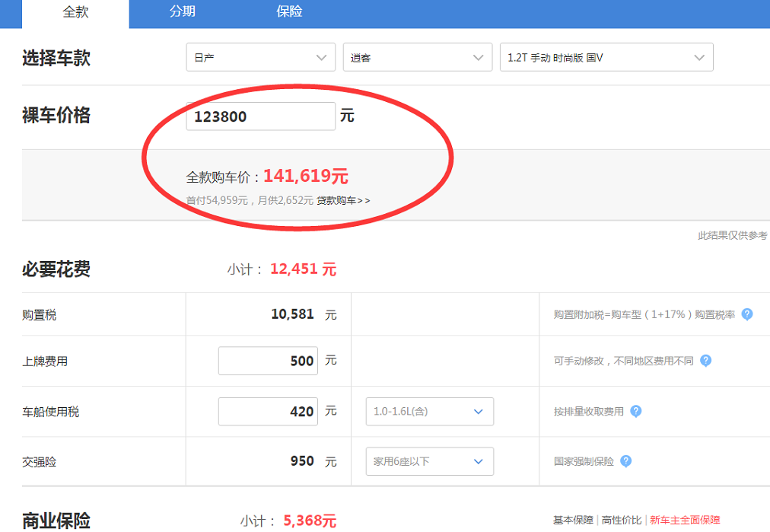Click the 首付54,959元 down payment text
The height and width of the screenshot is (532, 770).
coord(217,200)
